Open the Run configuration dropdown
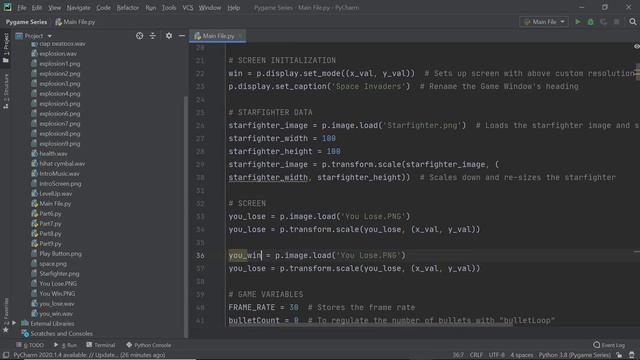This screenshot has height=360, width=640. pos(544,22)
